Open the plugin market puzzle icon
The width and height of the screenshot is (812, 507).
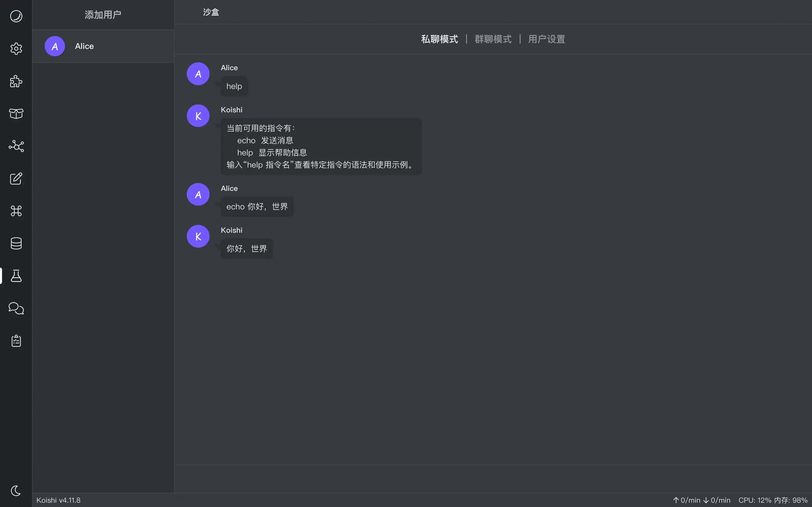click(x=16, y=81)
